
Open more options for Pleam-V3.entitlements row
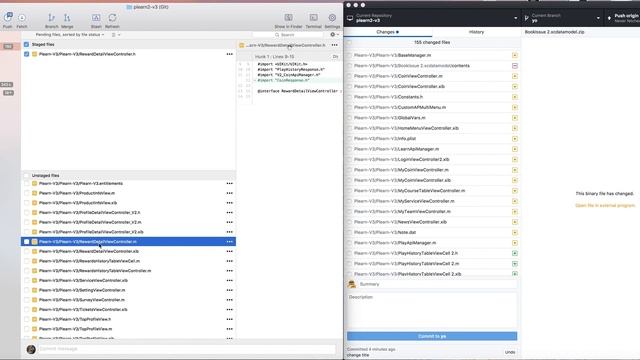tap(230, 184)
